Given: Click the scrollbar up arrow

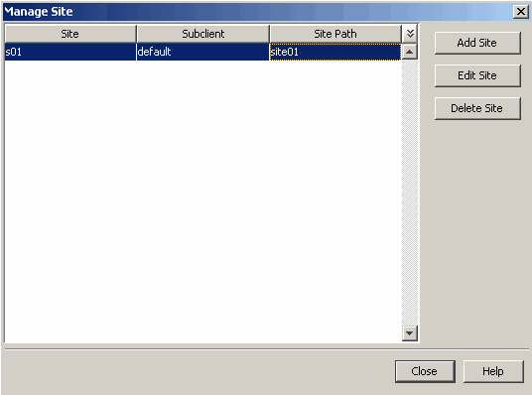Looking at the screenshot, I should (410, 52).
